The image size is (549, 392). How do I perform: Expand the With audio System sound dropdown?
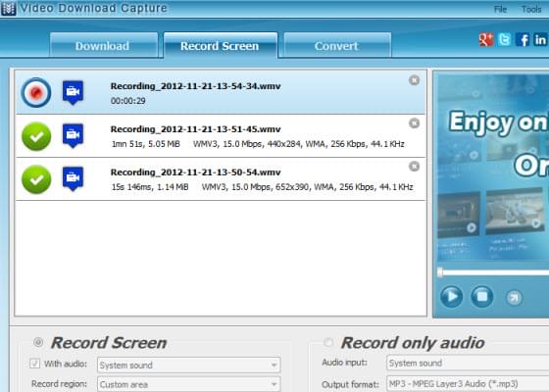click(188, 365)
